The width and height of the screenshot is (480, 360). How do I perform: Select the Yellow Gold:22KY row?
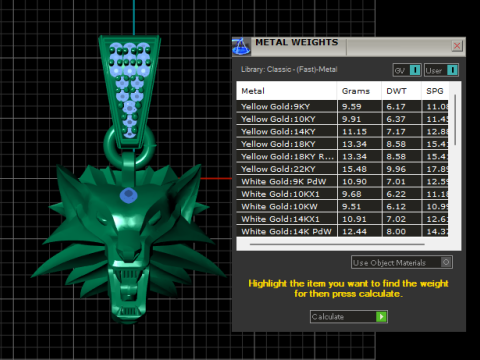click(342, 169)
